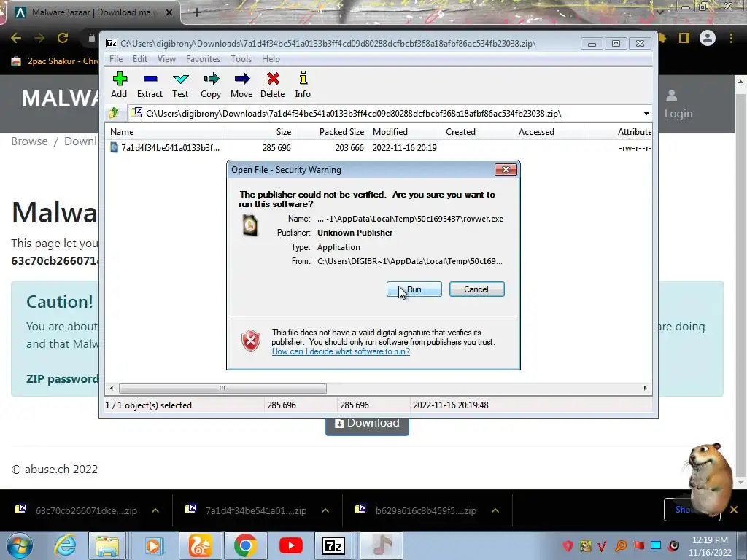747x560 pixels.
Task: Click the red shield tray icon
Action: pos(568,545)
